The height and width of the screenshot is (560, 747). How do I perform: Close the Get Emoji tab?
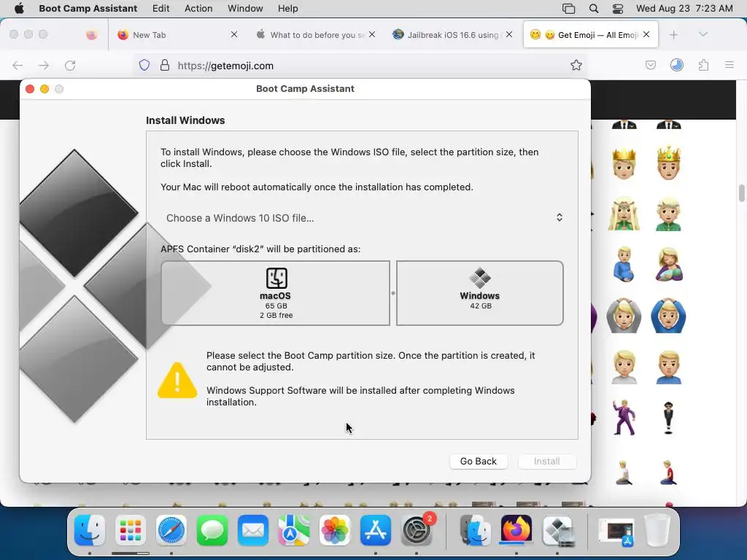point(646,34)
